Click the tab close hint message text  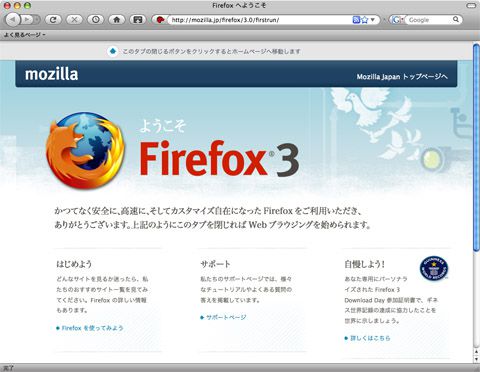pyautogui.click(x=211, y=51)
